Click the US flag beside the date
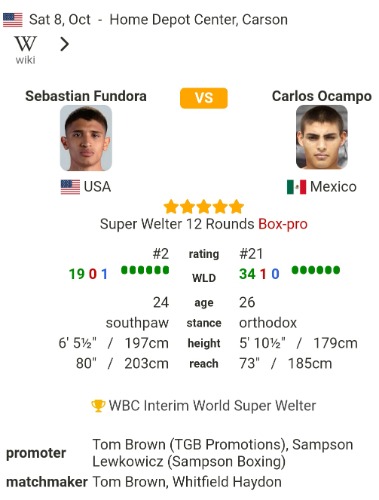Viewport: 379px width, 500px height. coord(13,20)
